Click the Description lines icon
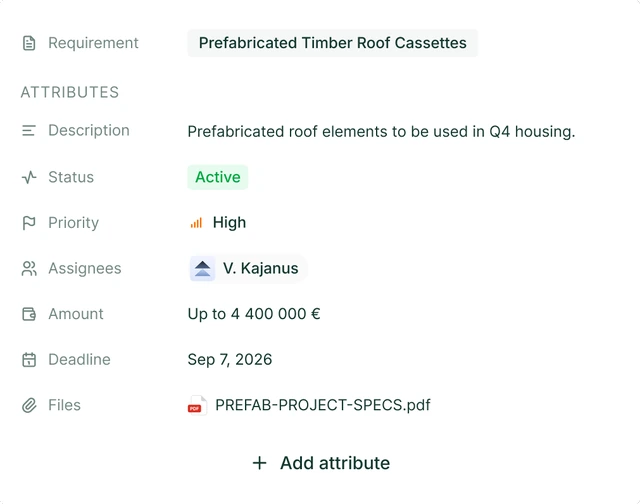The width and height of the screenshot is (640, 504). pyautogui.click(x=29, y=131)
